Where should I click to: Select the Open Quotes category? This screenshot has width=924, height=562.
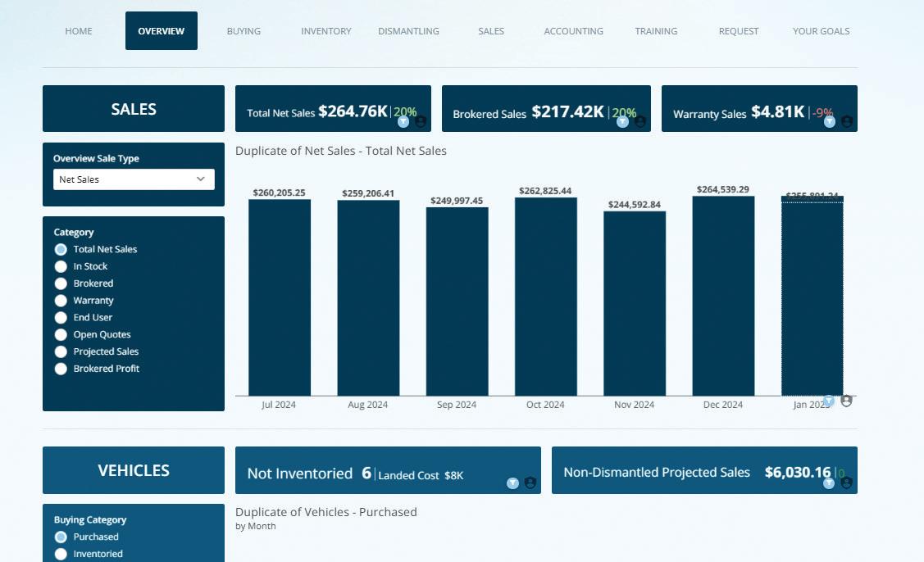pyautogui.click(x=61, y=334)
